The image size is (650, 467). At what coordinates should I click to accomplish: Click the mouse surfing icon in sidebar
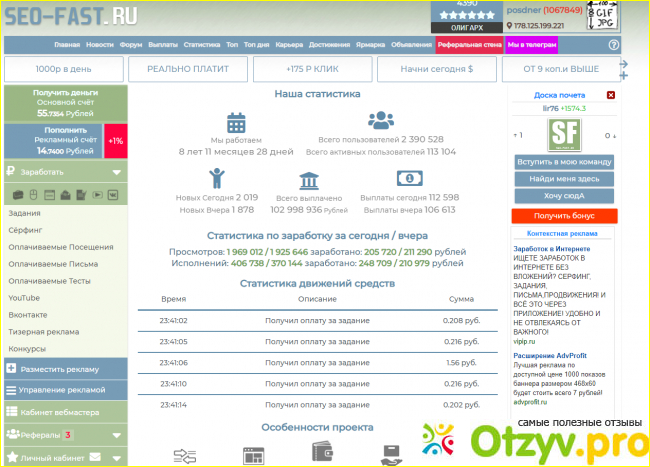33,194
